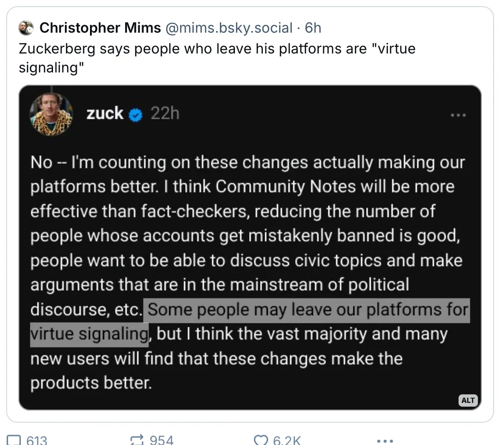Click the 613 reply count
This screenshot has width=504, height=445.
pyautogui.click(x=36, y=440)
